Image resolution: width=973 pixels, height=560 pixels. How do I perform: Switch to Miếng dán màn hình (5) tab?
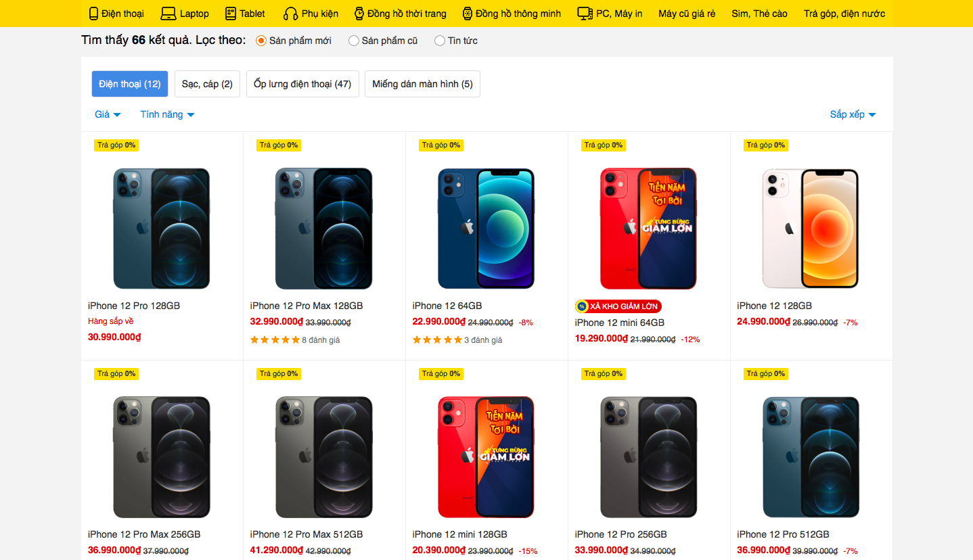(422, 84)
